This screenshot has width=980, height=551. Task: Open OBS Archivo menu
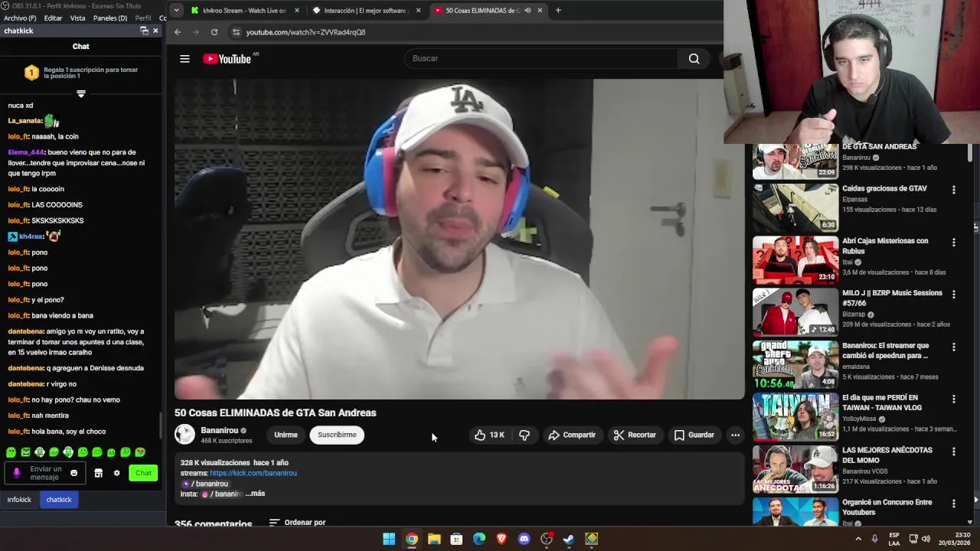tap(20, 18)
